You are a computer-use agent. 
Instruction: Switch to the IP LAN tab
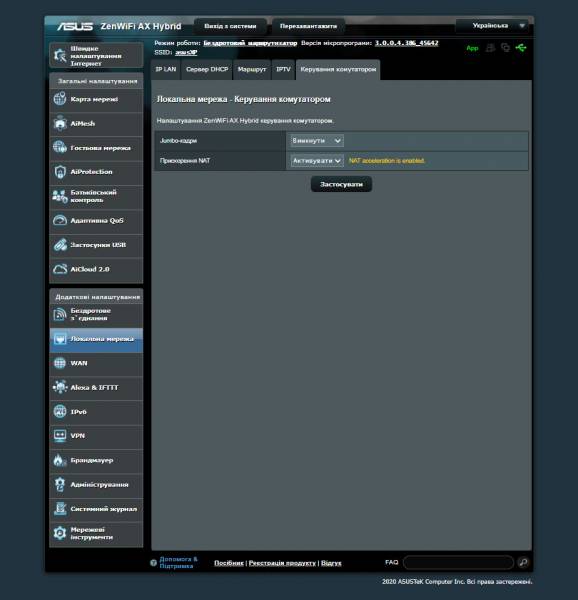pyautogui.click(x=166, y=69)
